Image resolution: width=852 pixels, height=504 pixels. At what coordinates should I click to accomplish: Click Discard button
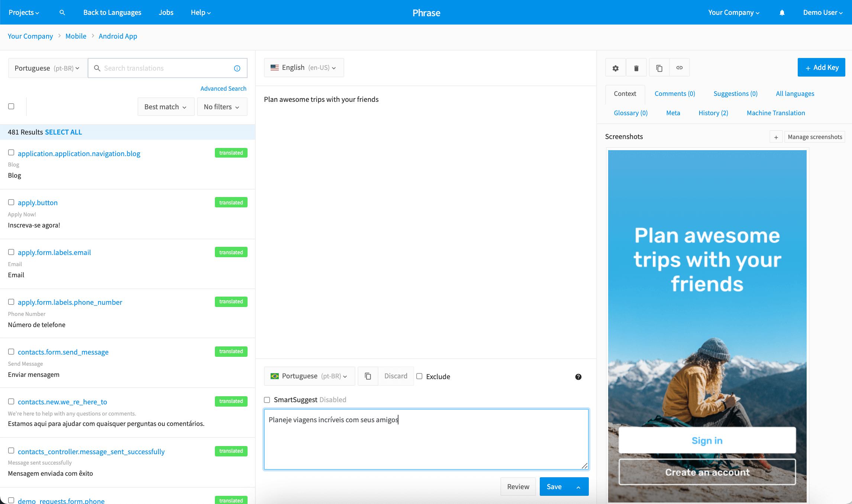[396, 376]
